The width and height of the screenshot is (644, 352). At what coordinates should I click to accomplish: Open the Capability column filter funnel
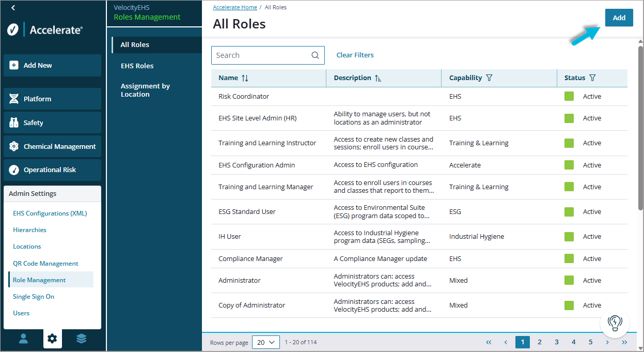point(489,78)
